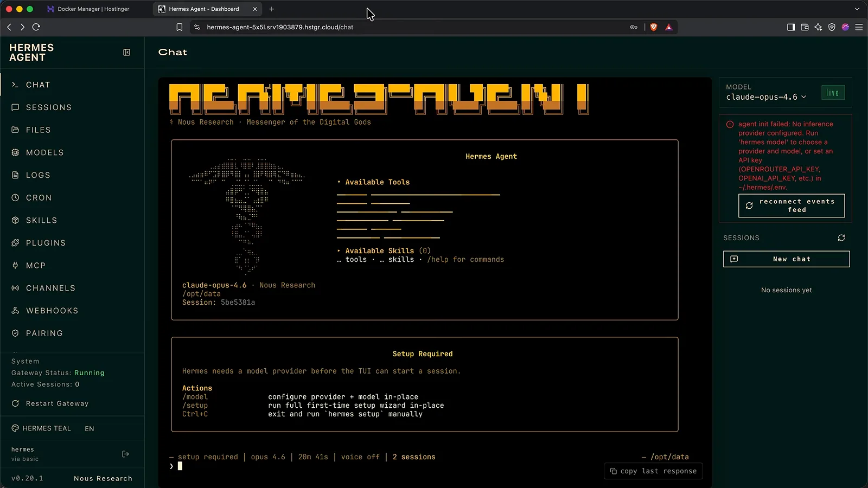Click the Cron clock icon
The height and width of the screenshot is (488, 868).
click(15, 198)
